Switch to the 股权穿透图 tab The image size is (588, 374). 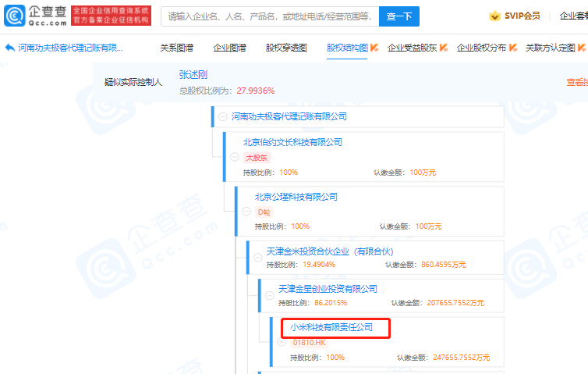pyautogui.click(x=286, y=48)
